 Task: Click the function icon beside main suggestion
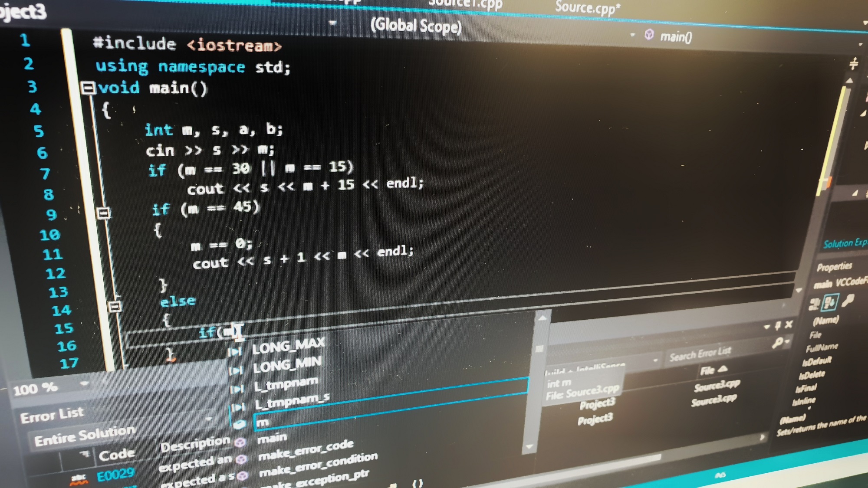(240, 442)
